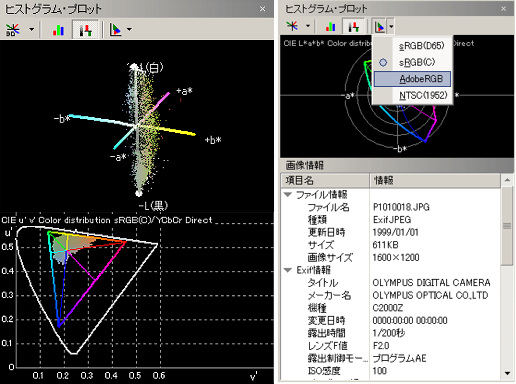Toggle the level histogram icon in left window

coord(85,30)
